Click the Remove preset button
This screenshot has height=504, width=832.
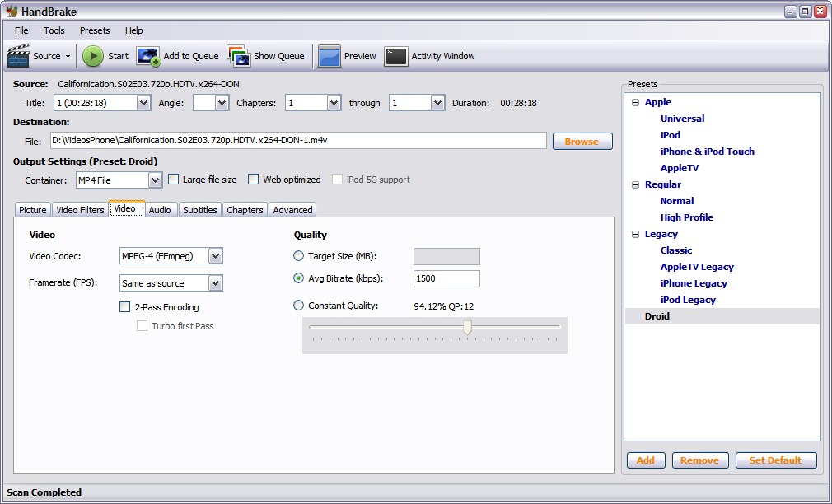coord(700,460)
